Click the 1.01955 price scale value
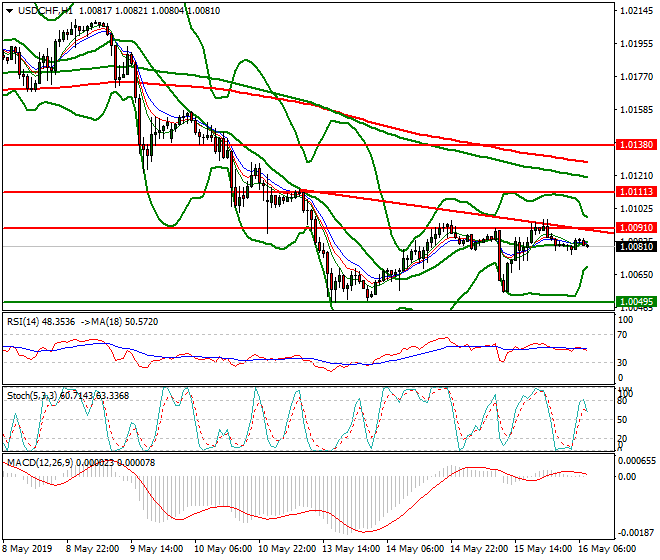Image resolution: width=660 pixels, height=560 pixels. pyautogui.click(x=637, y=44)
